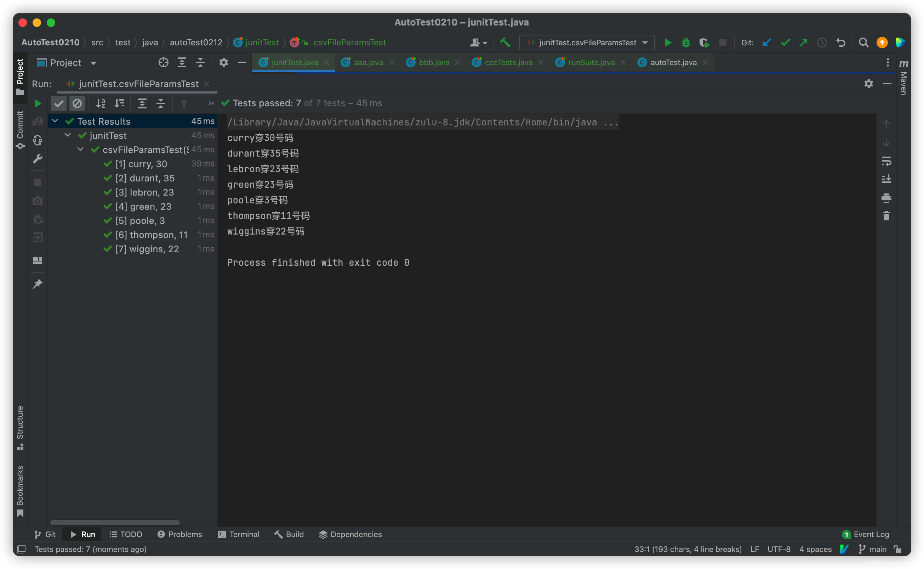Switch to autoTest.java editor tab
Screen dimensions: 924x569
(x=673, y=62)
